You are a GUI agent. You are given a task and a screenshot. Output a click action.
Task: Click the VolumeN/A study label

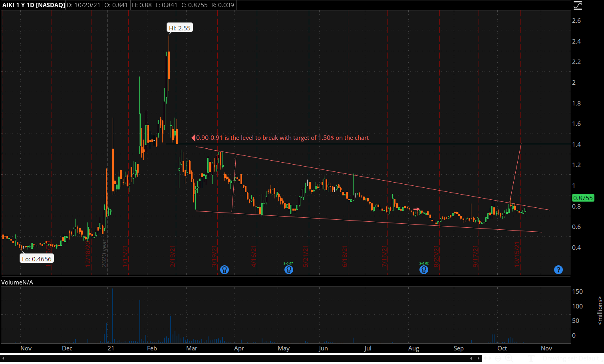17,282
